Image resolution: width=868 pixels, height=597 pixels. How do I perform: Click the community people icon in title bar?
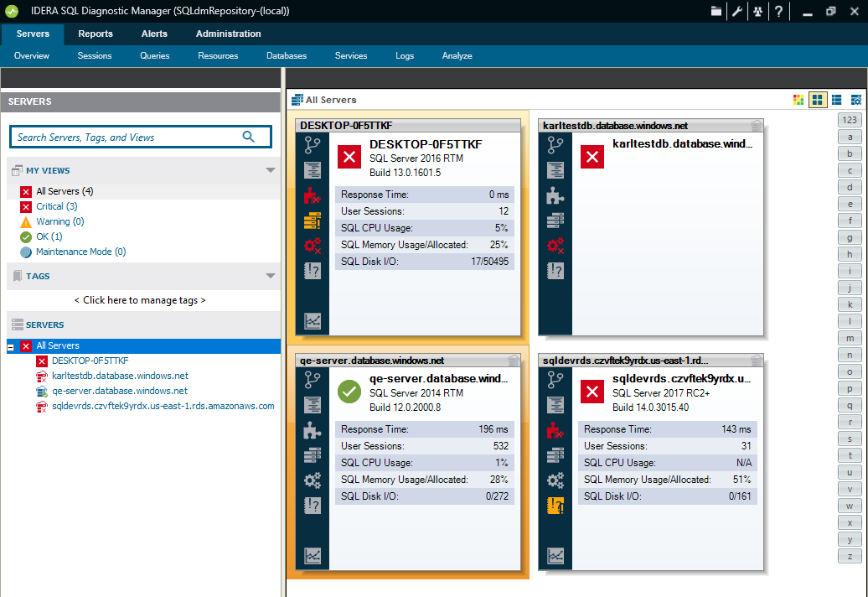click(758, 11)
